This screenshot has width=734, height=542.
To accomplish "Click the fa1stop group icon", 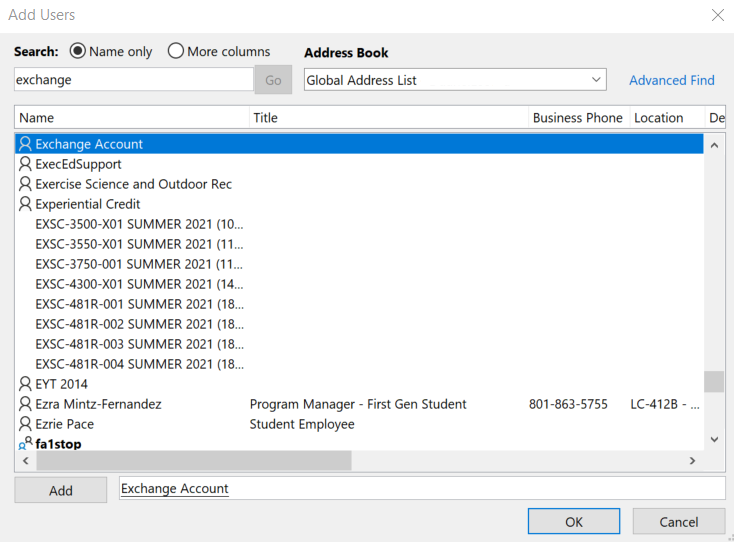I will coord(26,444).
